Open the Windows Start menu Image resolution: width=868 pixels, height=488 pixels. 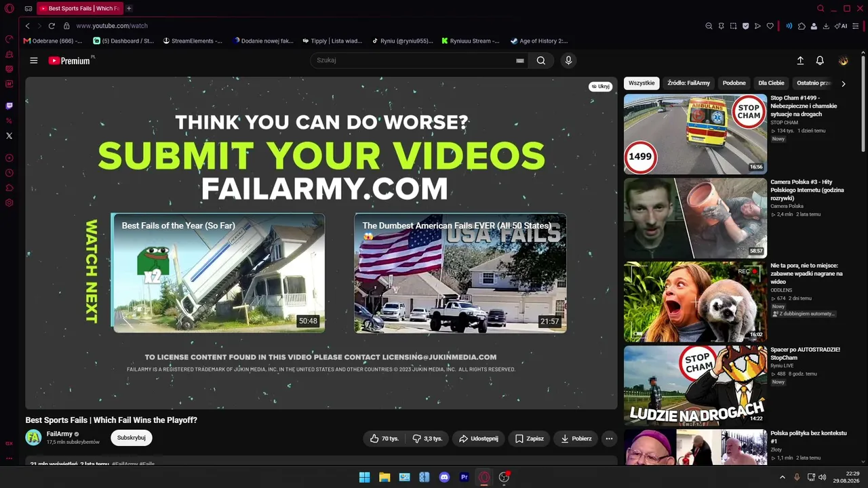(364, 477)
